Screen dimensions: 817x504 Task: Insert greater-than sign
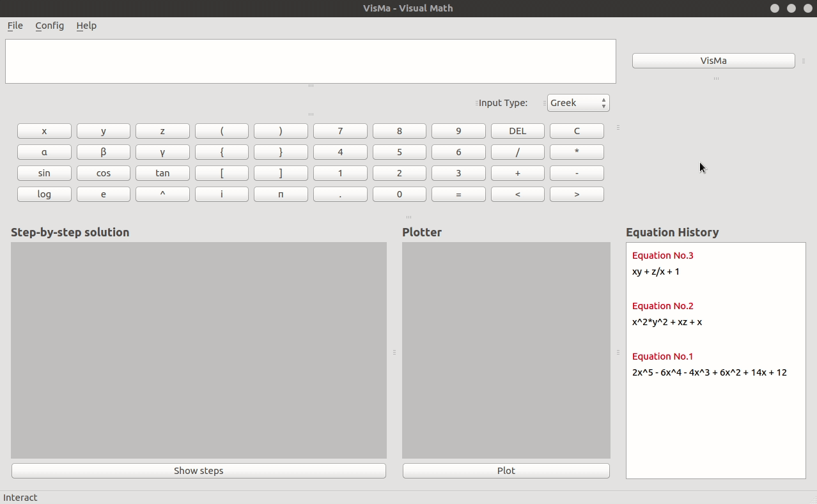pos(577,194)
